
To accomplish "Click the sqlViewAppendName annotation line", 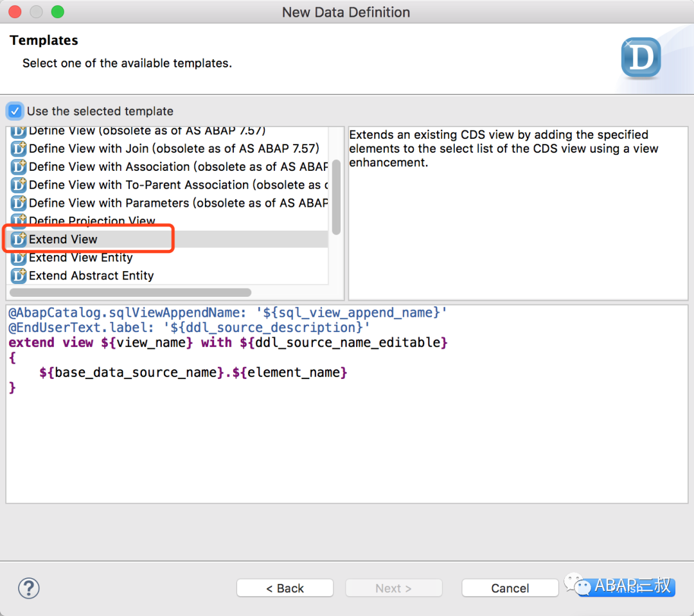I will 227,312.
